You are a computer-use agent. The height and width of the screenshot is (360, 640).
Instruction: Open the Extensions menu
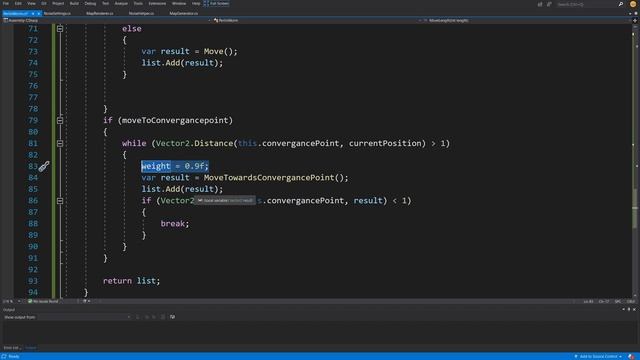tap(157, 4)
